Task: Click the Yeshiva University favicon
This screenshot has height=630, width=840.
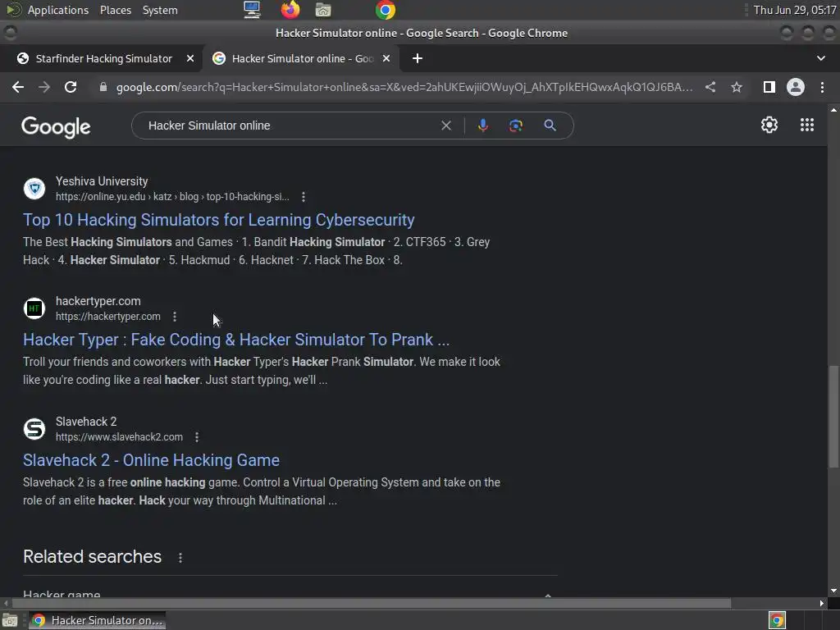Action: tap(34, 189)
